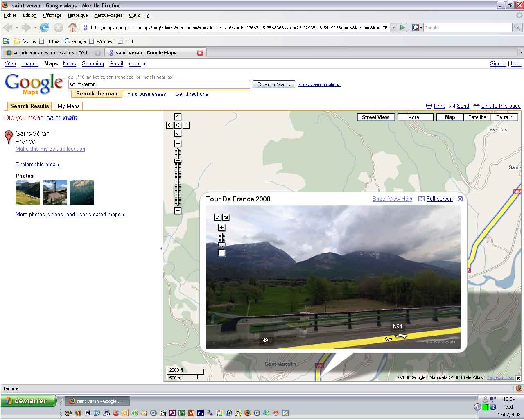
Task: Open the Find businesses link
Action: coord(147,94)
